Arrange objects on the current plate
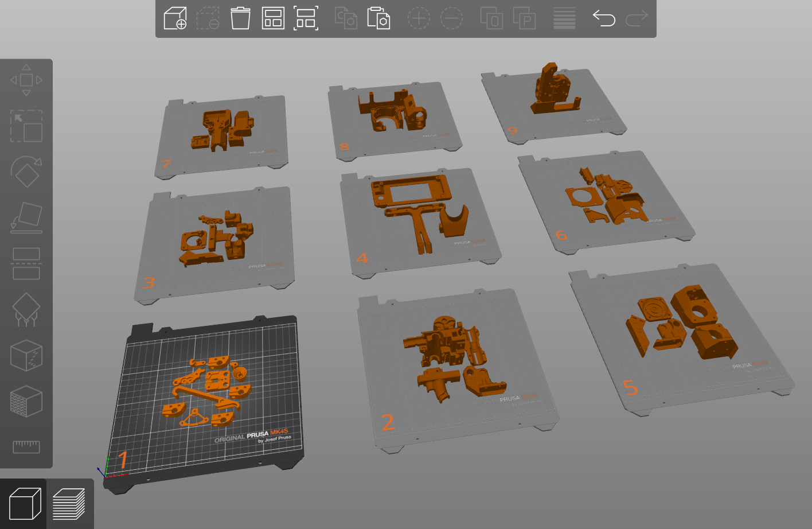This screenshot has height=529, width=812. click(274, 18)
